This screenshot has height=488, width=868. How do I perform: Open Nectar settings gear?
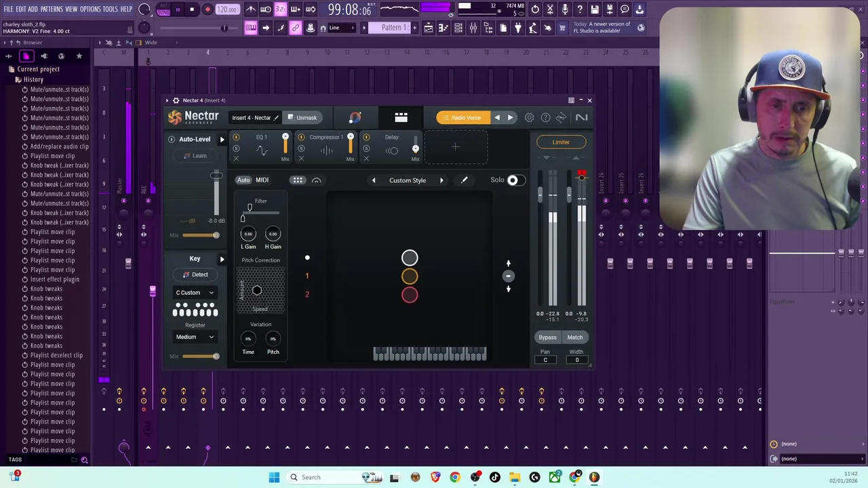(x=529, y=118)
